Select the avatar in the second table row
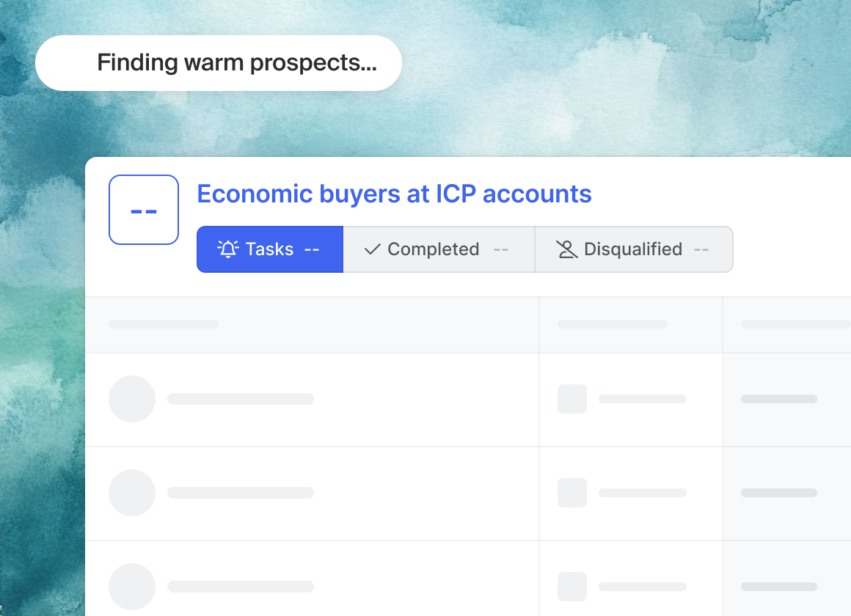 pos(132,493)
